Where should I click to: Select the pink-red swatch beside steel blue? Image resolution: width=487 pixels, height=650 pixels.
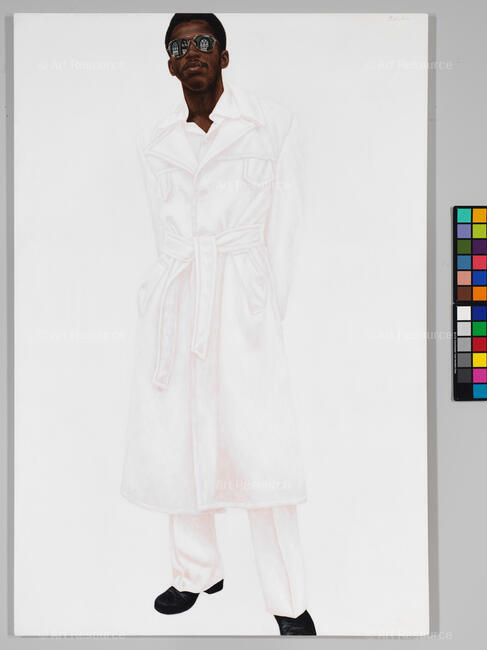pyautogui.click(x=480, y=262)
